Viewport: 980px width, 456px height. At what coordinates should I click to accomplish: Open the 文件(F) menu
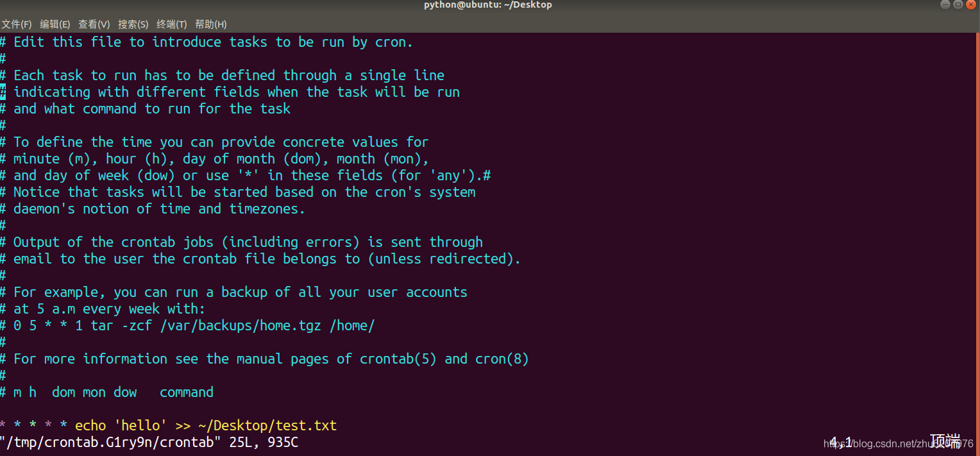tap(17, 24)
